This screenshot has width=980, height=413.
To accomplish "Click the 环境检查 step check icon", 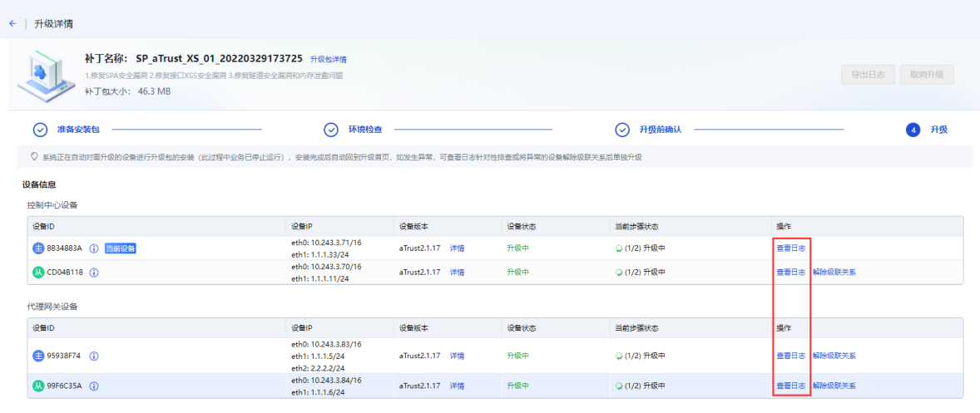I will click(331, 130).
